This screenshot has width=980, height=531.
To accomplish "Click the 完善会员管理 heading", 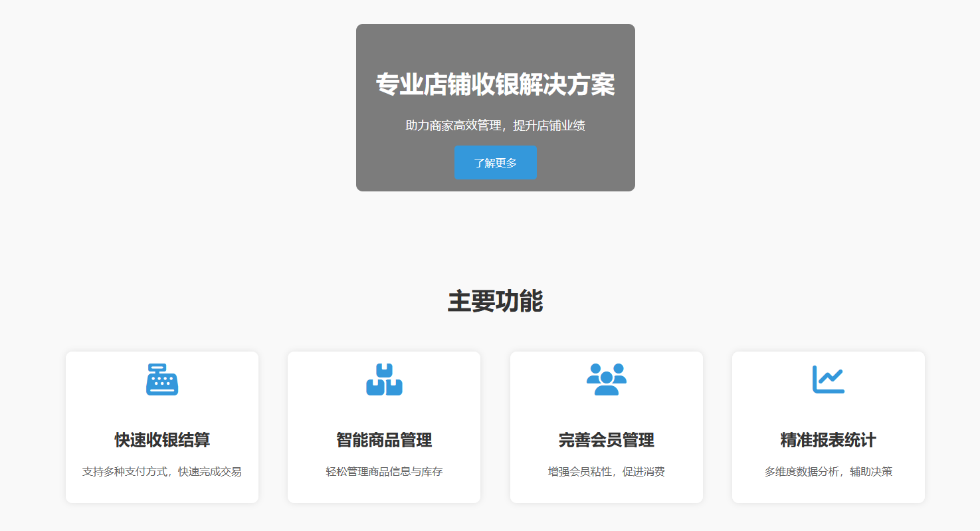I will (x=607, y=440).
